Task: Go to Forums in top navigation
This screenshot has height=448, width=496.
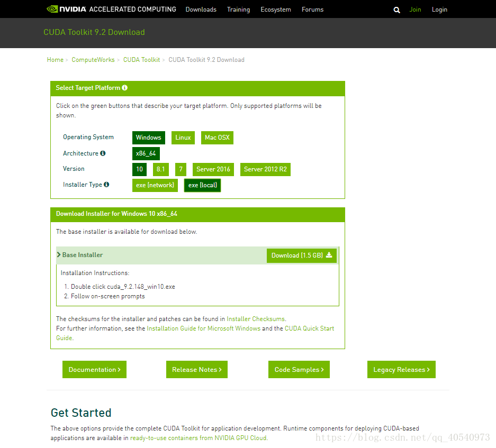Action: tap(312, 10)
